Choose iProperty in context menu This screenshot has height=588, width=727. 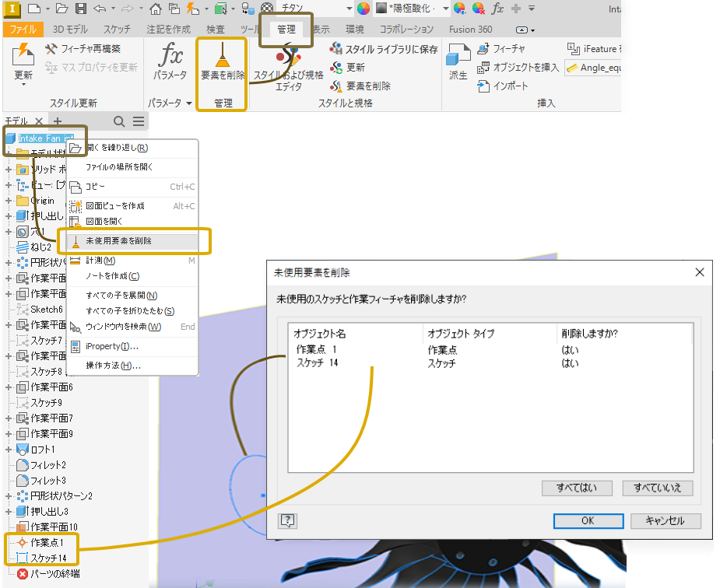pyautogui.click(x=132, y=346)
